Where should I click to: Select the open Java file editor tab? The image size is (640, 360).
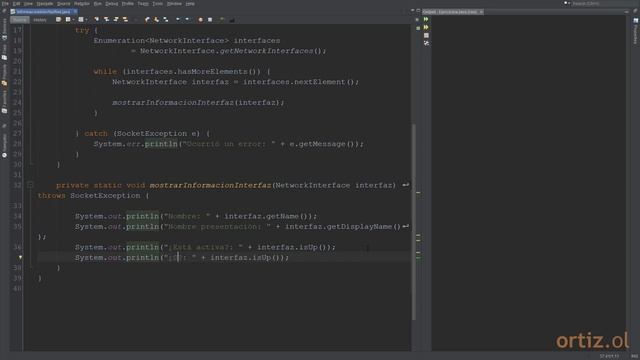coord(43,12)
